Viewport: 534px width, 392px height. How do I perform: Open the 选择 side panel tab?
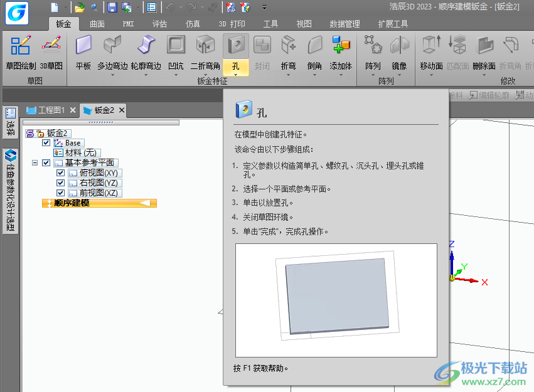tap(11, 122)
